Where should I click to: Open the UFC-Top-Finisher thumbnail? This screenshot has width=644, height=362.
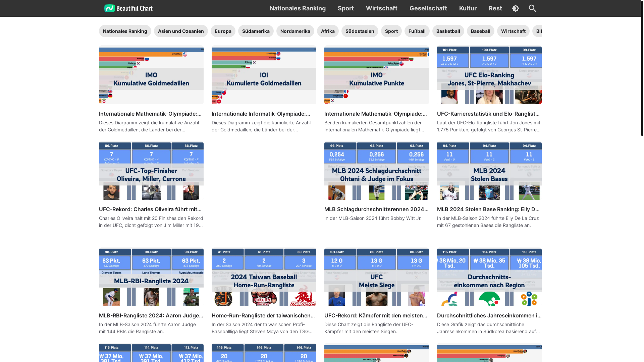coord(151,171)
